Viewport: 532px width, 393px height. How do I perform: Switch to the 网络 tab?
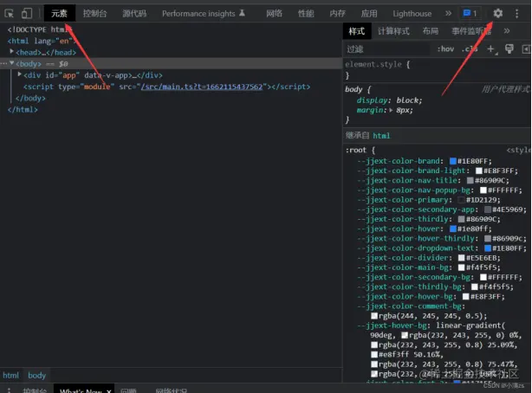[274, 14]
